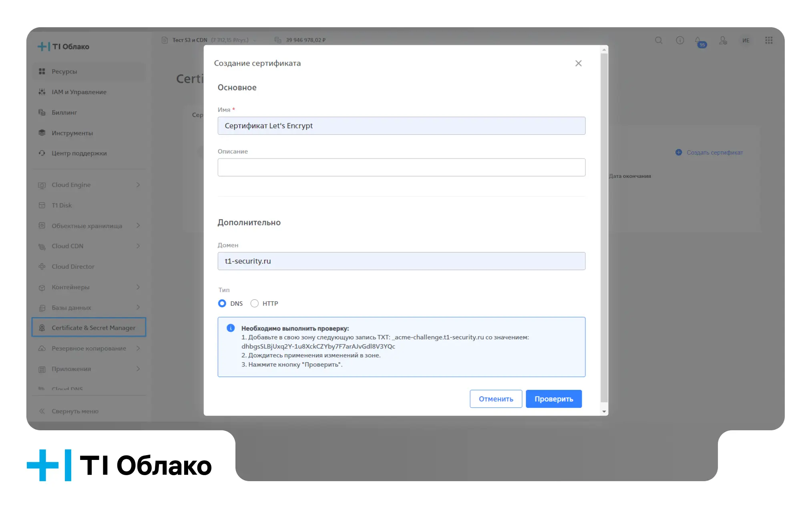Screen dimensions: 812x508
Task: Click the ИЕ user avatar
Action: (x=746, y=40)
